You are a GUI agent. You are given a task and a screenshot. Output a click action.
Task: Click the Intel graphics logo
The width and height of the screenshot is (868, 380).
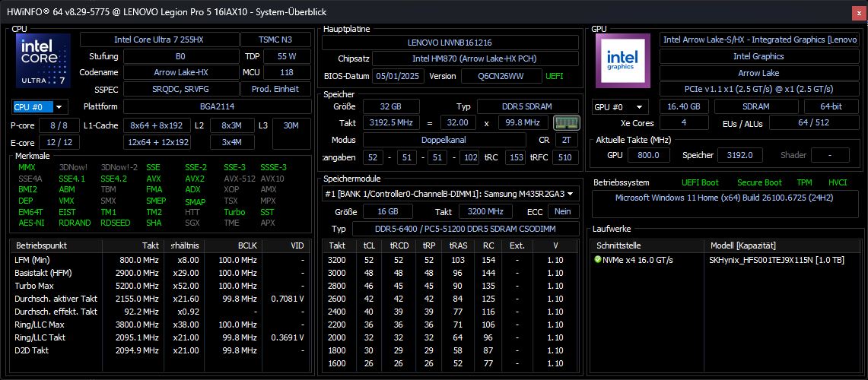pyautogui.click(x=622, y=62)
